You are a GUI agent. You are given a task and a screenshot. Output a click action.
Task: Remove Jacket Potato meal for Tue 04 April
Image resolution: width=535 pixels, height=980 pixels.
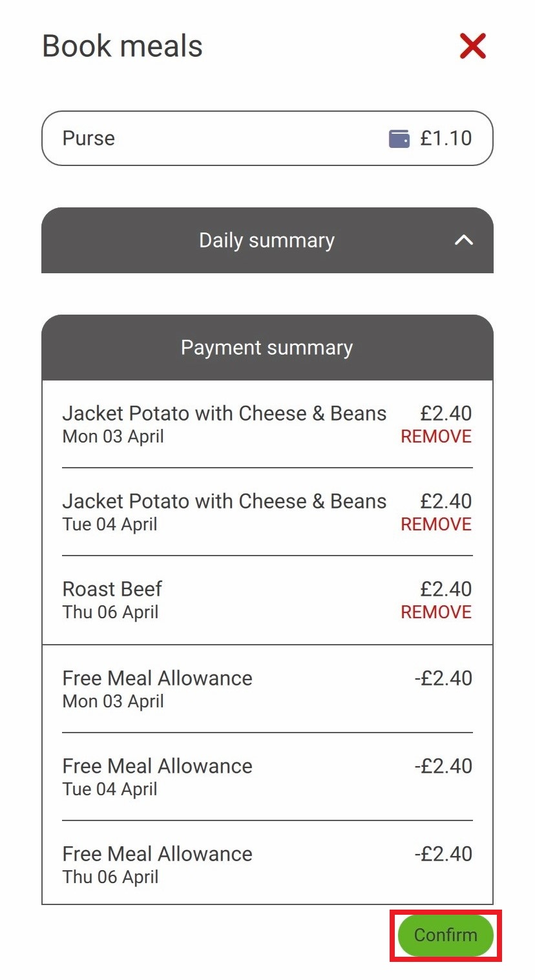click(436, 525)
